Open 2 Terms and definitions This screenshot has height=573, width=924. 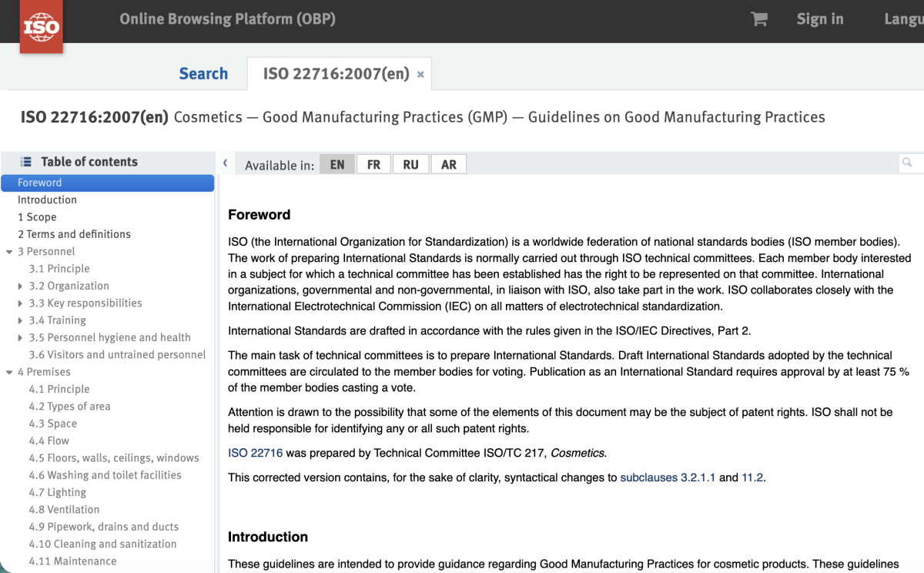click(74, 234)
